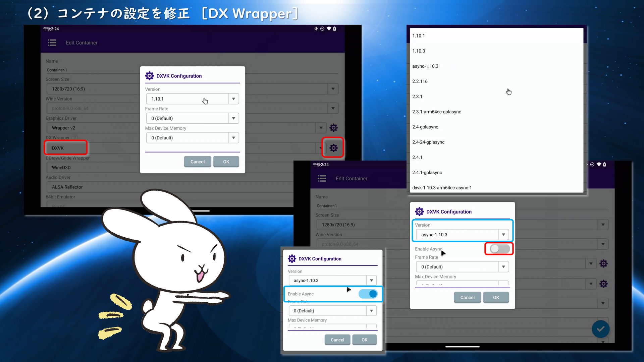Tap the battery status icon in left screen
This screenshot has width=644, height=362.
coord(334,29)
